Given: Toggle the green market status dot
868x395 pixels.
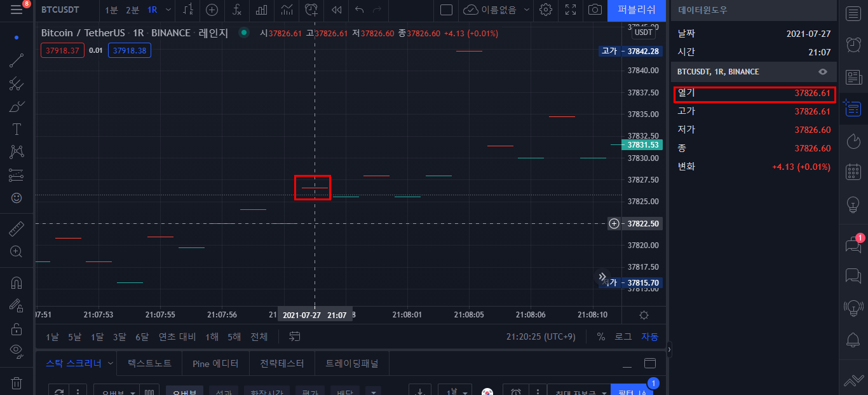Looking at the screenshot, I should click(x=243, y=32).
